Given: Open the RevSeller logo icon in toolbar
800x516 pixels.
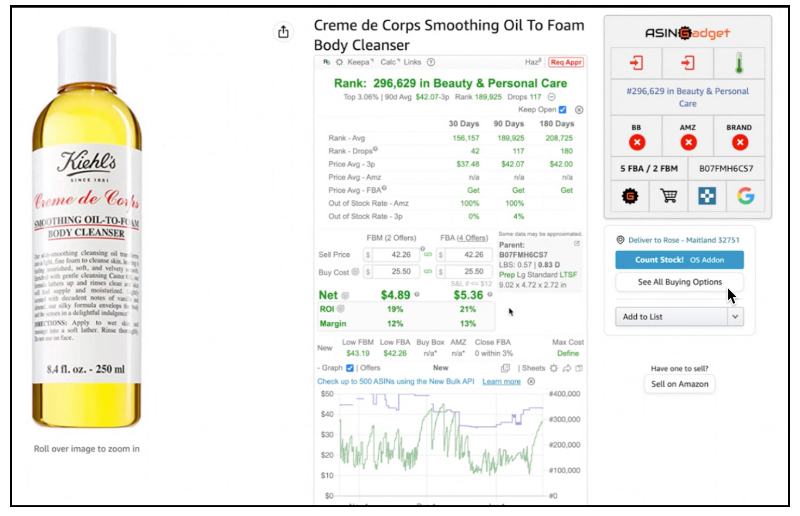Looking at the screenshot, I should [x=327, y=62].
